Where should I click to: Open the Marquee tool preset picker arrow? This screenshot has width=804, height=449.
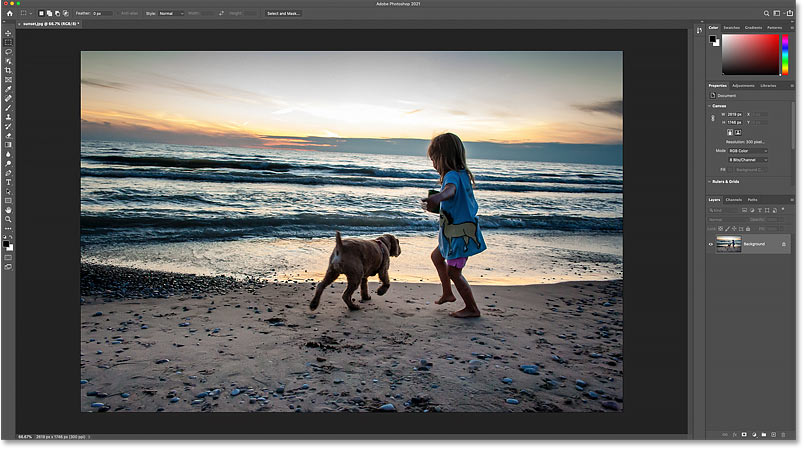(x=30, y=13)
